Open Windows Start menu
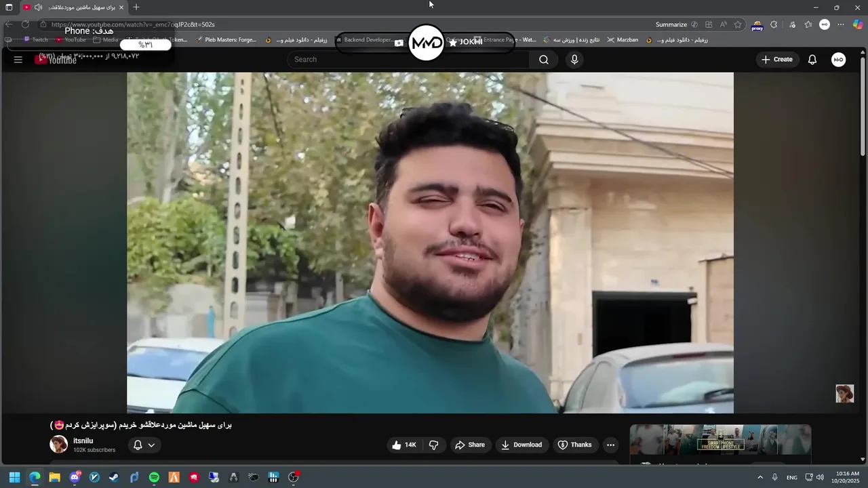The height and width of the screenshot is (488, 868). coord(14,477)
